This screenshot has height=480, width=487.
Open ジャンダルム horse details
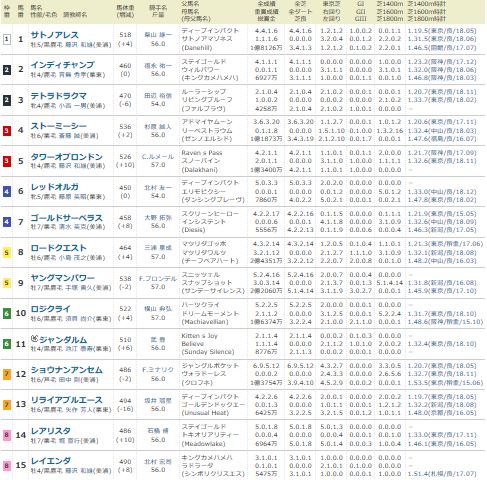63,340
